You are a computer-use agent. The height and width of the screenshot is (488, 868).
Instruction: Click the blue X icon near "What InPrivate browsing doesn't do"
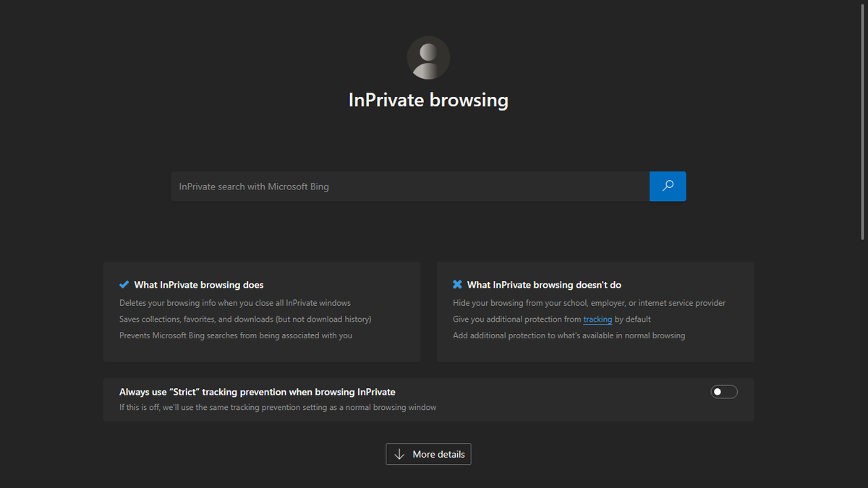coord(457,284)
